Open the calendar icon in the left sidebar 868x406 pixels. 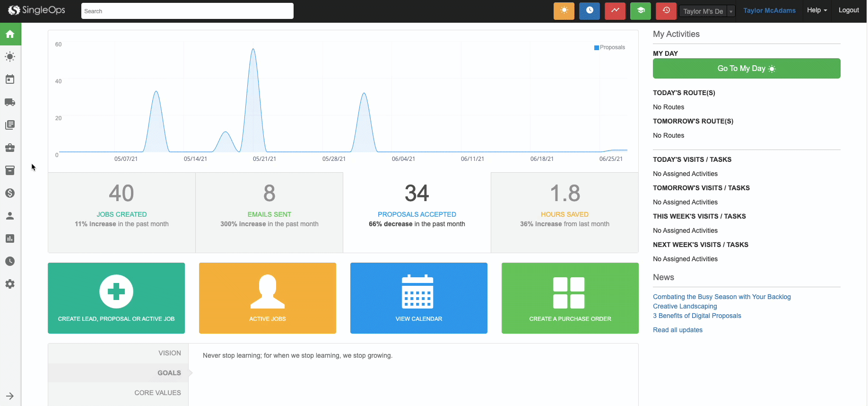10,79
